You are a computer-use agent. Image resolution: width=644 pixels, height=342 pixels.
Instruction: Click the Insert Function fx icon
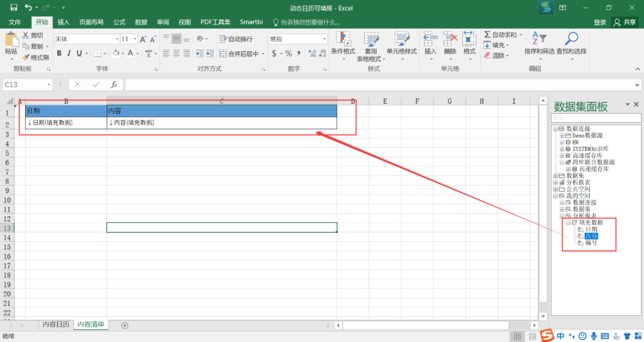tap(114, 85)
